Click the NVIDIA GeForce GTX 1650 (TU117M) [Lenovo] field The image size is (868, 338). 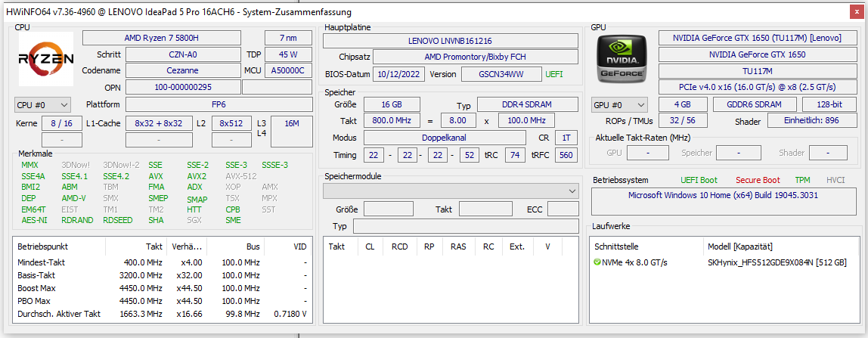click(x=757, y=38)
